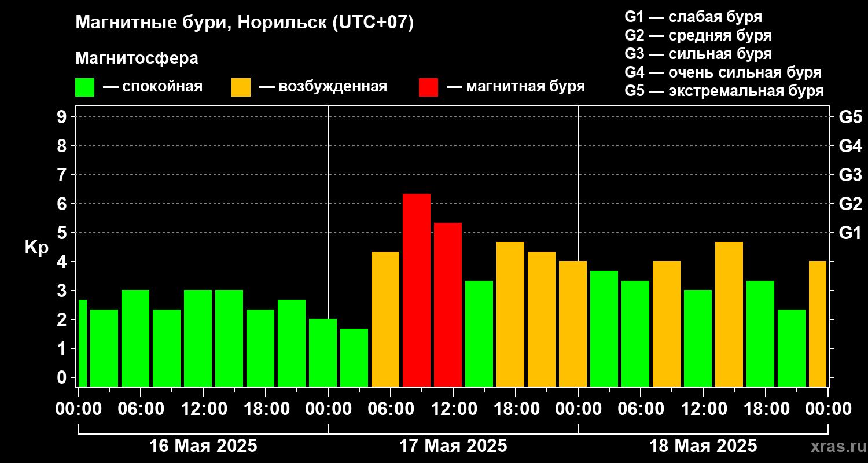Click the 'Магнитосфера' heading
The image size is (868, 463).
pos(137,58)
